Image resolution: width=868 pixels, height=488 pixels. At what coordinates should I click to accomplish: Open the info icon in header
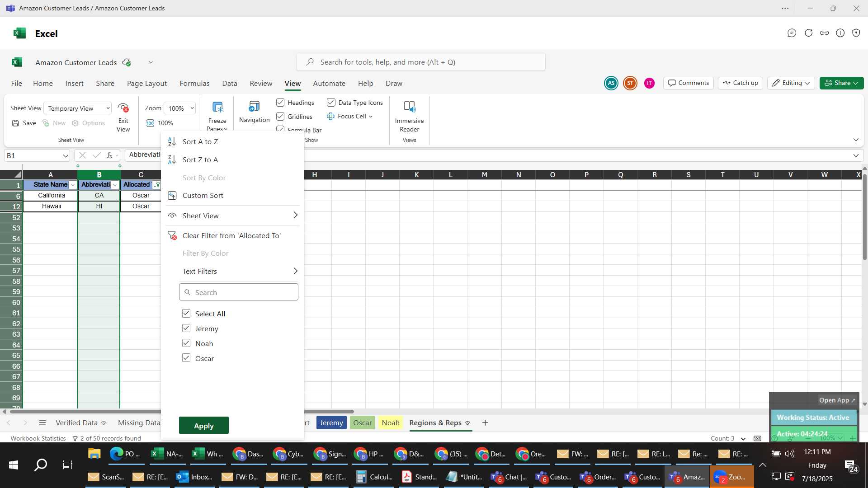coord(840,33)
